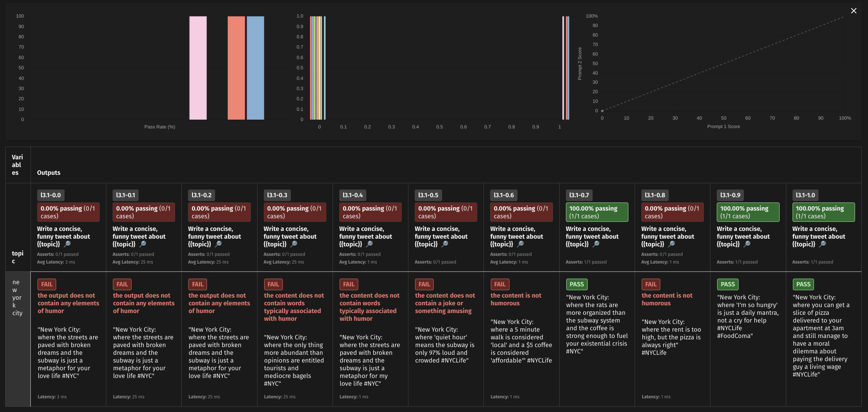Open prompt magnifier in l3.1-1.0 column
This screenshot has width=868, height=412.
click(x=823, y=244)
